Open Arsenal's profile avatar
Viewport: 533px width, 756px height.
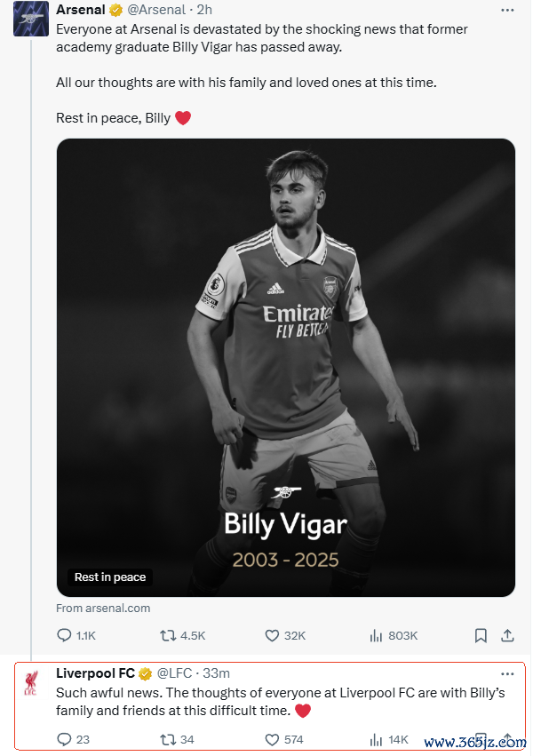pyautogui.click(x=31, y=19)
